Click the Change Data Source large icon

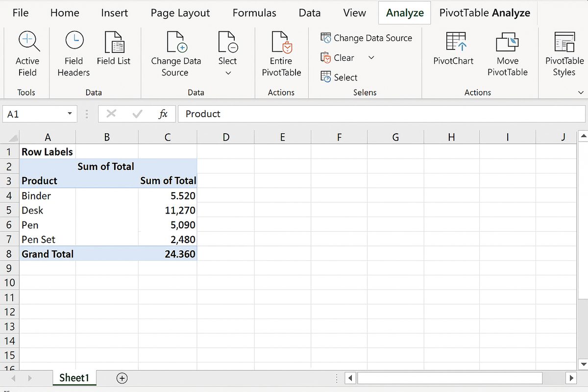click(177, 41)
